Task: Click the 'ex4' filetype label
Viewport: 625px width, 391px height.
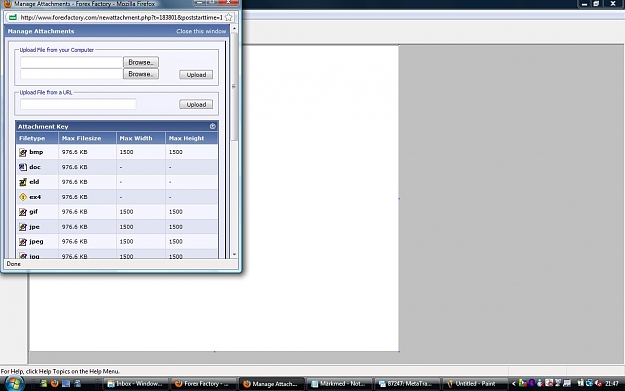Action: point(35,197)
